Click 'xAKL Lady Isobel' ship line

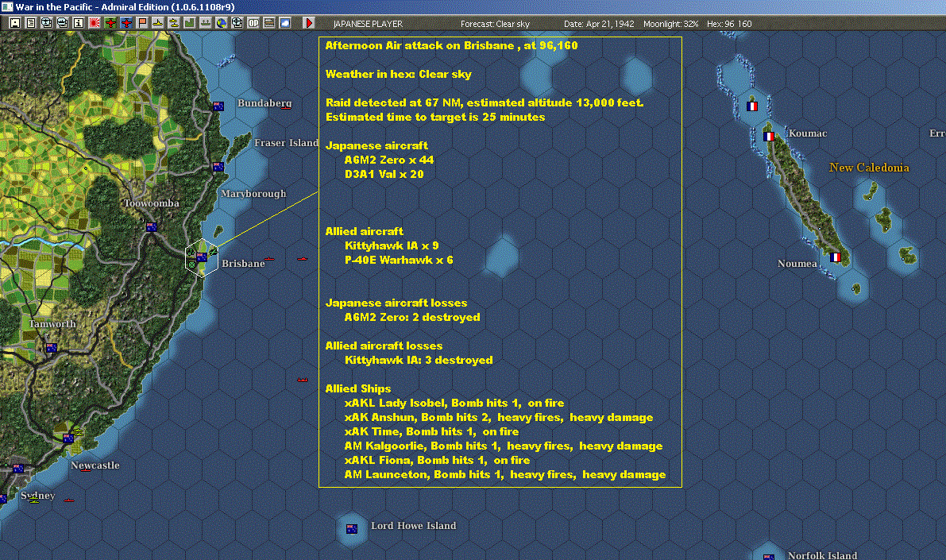[454, 403]
